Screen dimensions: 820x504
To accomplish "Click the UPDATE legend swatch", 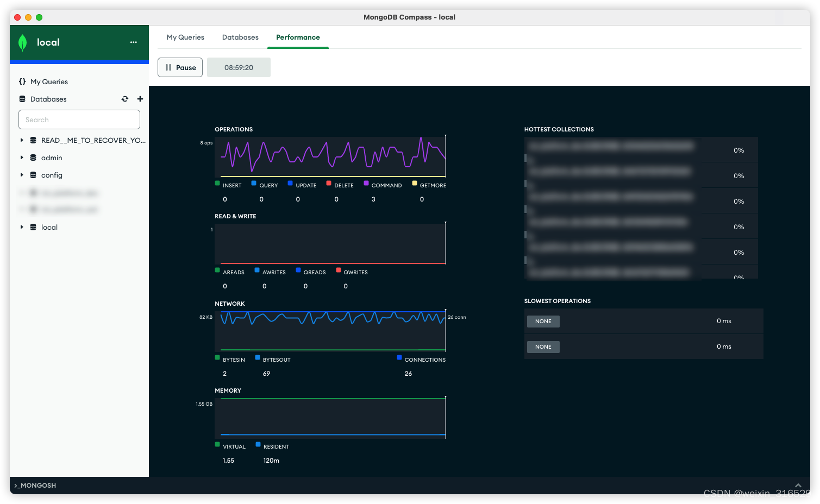I will pos(290,184).
